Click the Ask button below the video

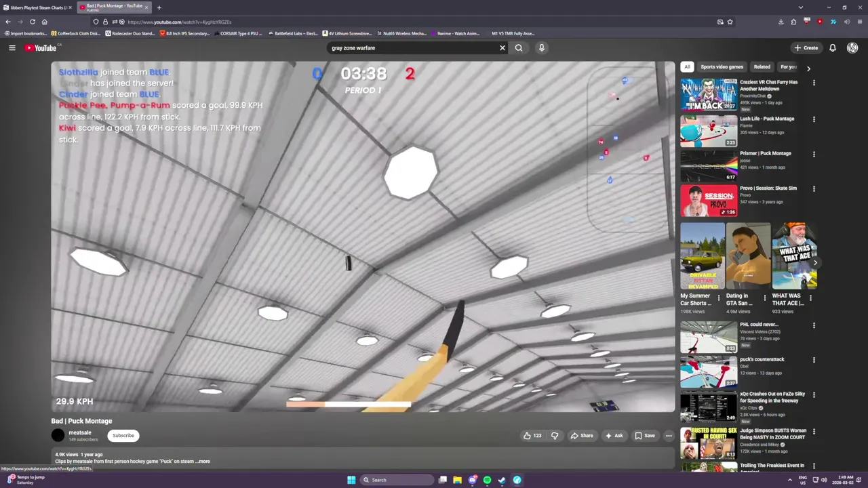click(x=614, y=436)
